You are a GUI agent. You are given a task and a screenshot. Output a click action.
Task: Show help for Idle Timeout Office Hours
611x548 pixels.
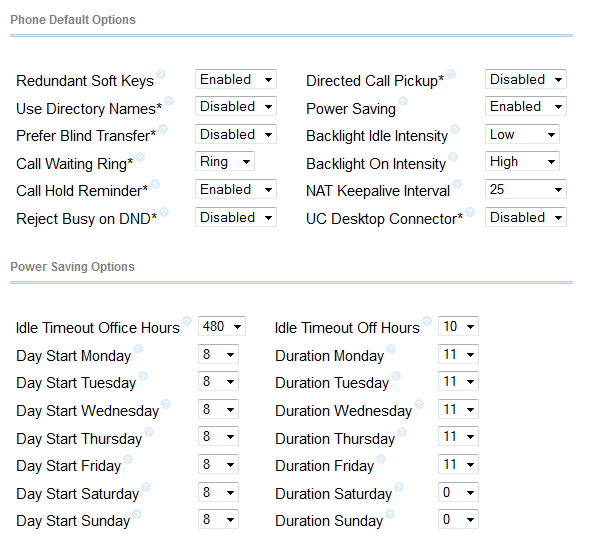187,321
